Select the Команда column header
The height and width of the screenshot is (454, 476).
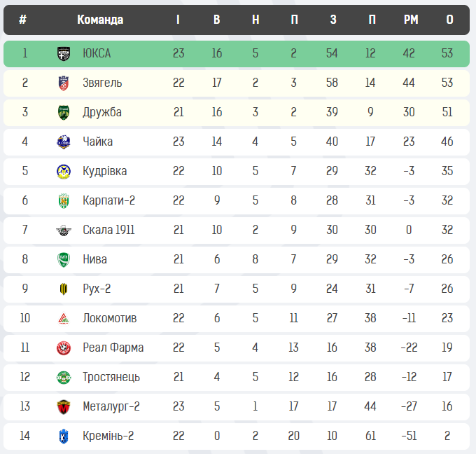100,20
